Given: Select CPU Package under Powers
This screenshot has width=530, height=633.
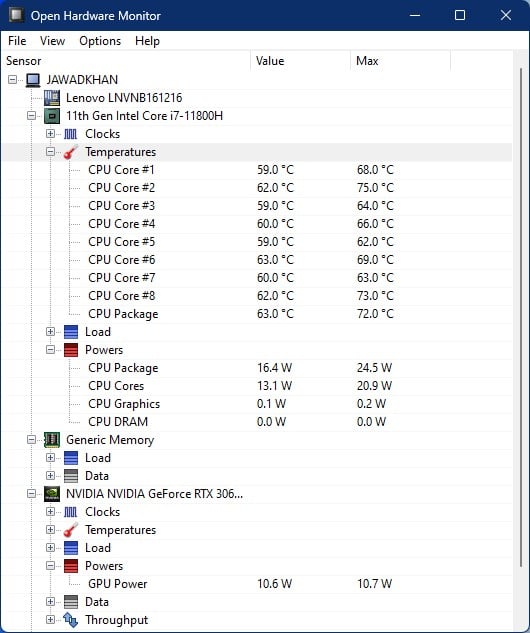Looking at the screenshot, I should (x=257, y=368).
